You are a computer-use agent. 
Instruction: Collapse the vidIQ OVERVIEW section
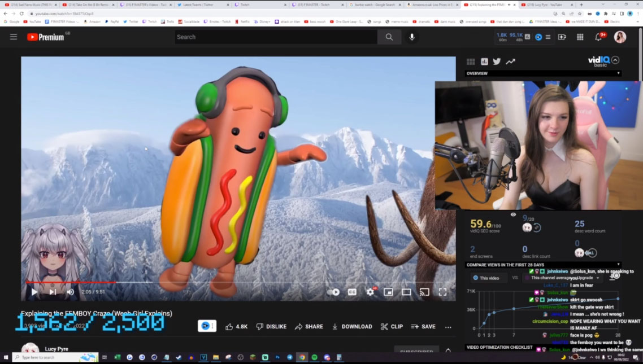[618, 73]
